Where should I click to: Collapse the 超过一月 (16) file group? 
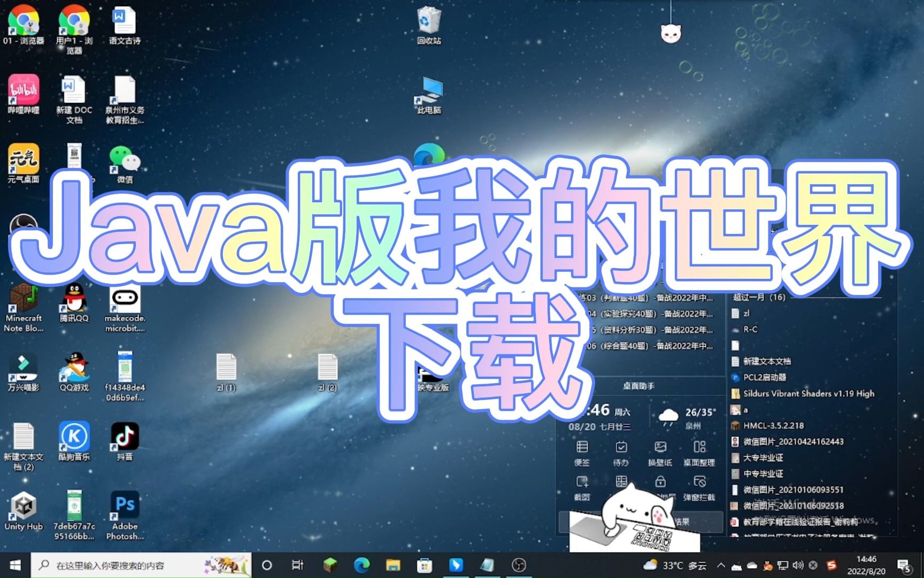pos(759,297)
